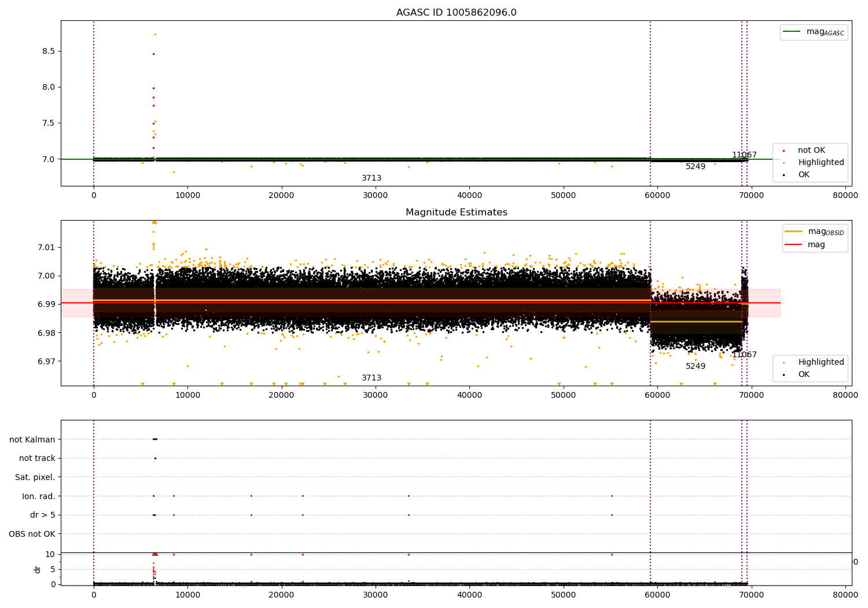The width and height of the screenshot is (868, 608).
Task: Click the 'OBS not OK' axis label
Action: (x=32, y=534)
